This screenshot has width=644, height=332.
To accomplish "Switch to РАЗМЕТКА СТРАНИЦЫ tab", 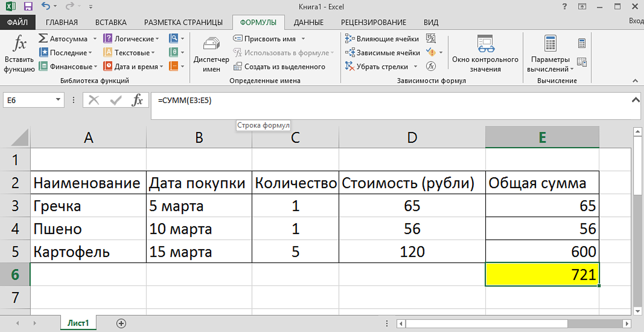I will point(184,22).
